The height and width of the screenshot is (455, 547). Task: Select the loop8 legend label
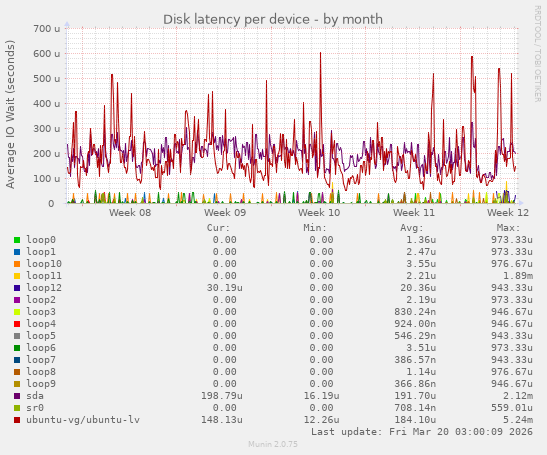pyautogui.click(x=41, y=372)
